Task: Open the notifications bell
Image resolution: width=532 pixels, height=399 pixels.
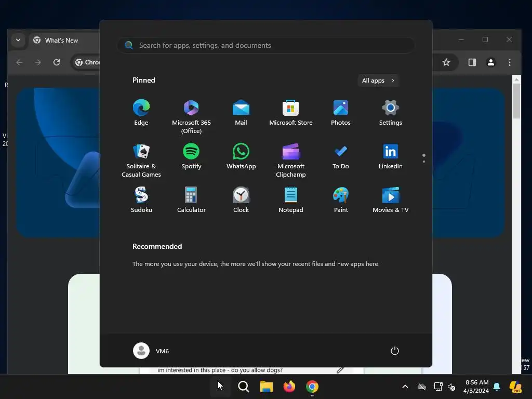Action: pos(497,387)
